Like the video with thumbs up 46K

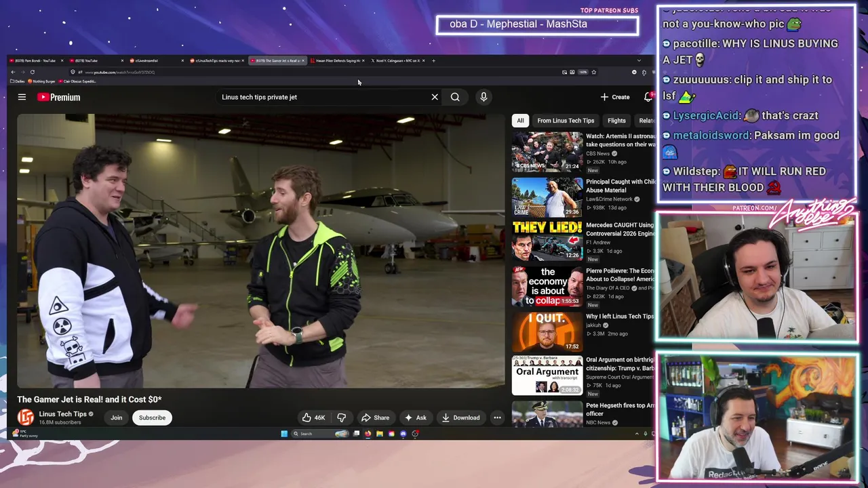(x=313, y=418)
